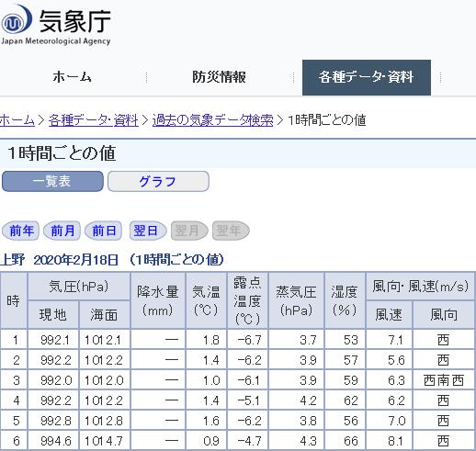Viewport: 476px width, 451px height.
Task: Follow the 各種データ・資料 breadcrumb link
Action: [x=94, y=119]
